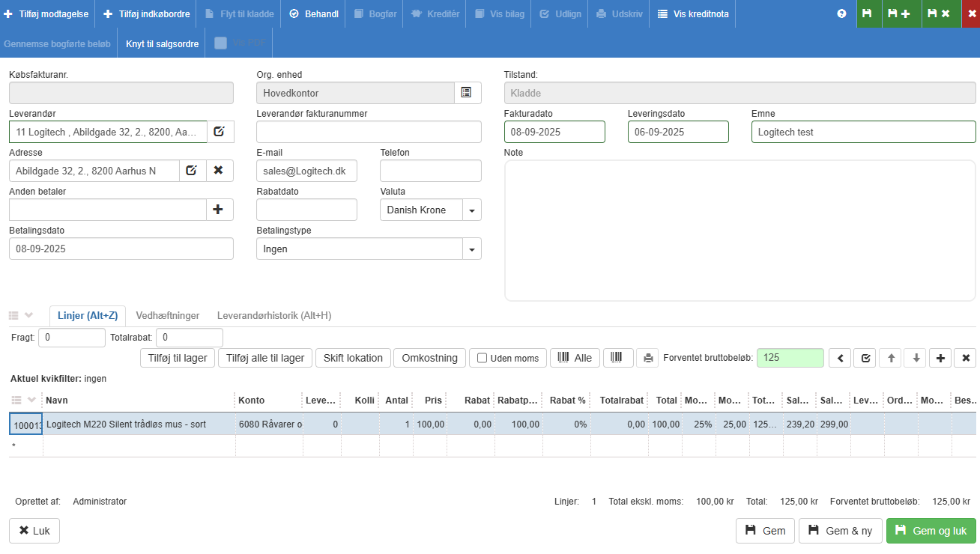Click the Tilføj alle til lager button
The height and width of the screenshot is (554, 980).
pyautogui.click(x=265, y=358)
